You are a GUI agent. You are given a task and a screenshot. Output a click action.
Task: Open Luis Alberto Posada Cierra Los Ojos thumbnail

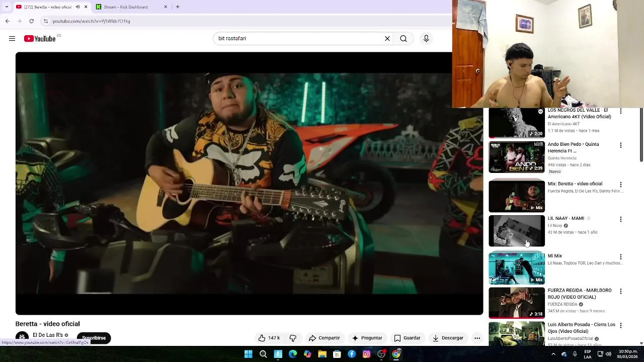(517, 334)
